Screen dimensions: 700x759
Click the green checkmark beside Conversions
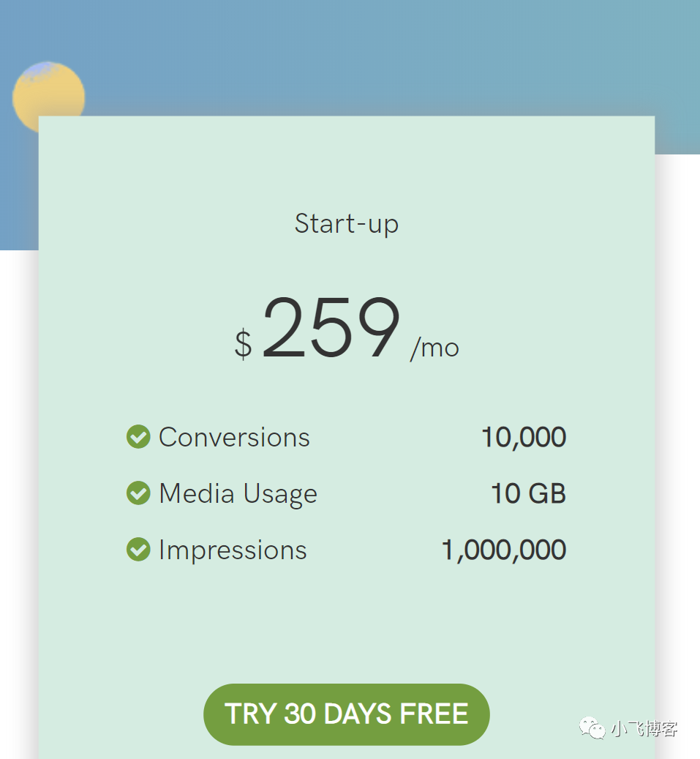[138, 437]
